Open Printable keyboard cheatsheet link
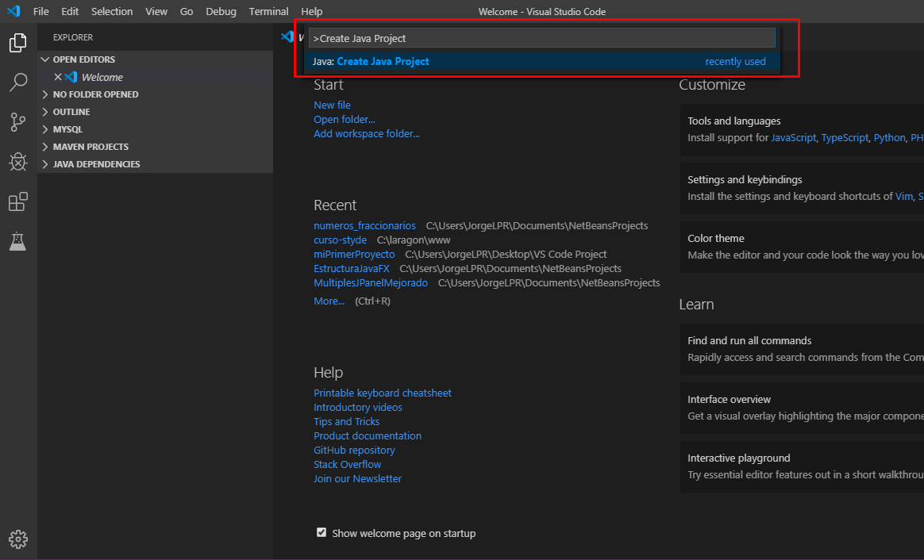 click(x=383, y=393)
